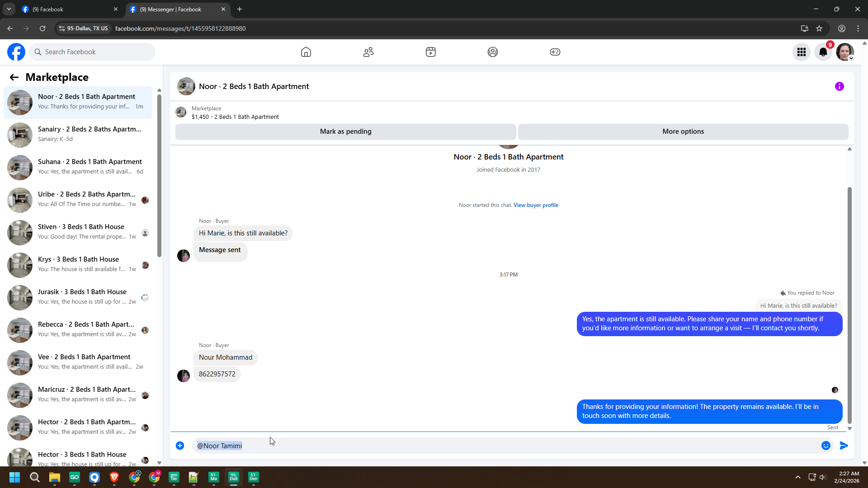Open the Friends icon in top navigation
Screen dimensions: 868x488
(368, 52)
